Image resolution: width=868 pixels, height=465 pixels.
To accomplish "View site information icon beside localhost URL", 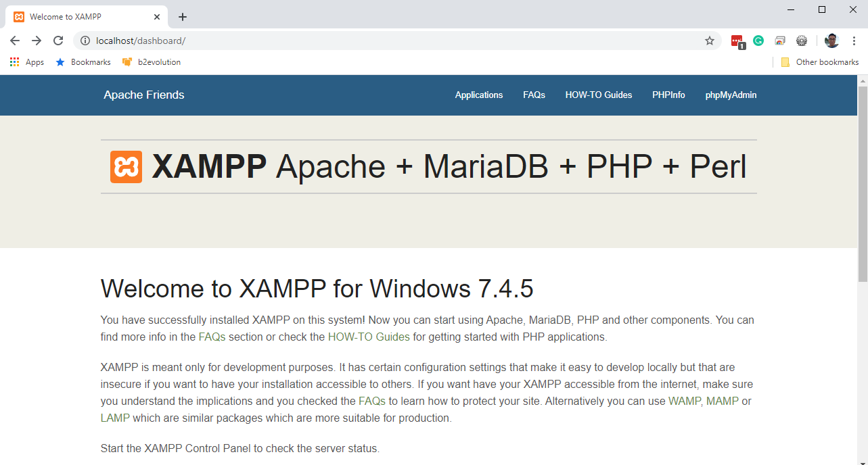I will 85,41.
